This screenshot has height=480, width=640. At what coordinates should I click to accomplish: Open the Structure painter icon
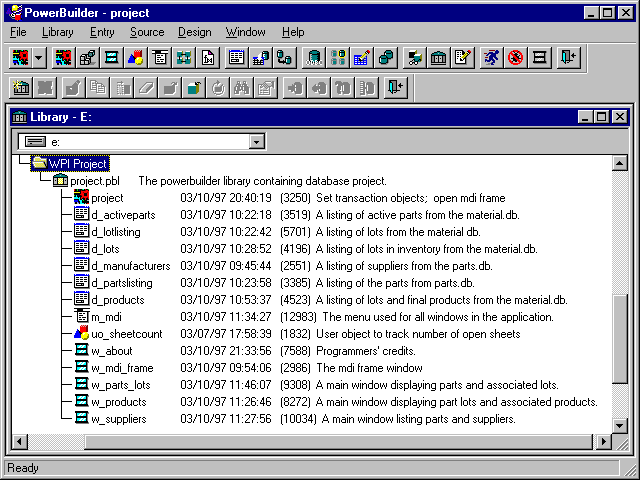[x=184, y=58]
